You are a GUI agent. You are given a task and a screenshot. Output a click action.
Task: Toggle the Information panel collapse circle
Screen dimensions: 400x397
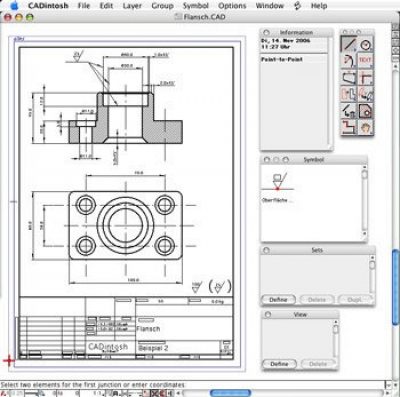tap(266, 32)
